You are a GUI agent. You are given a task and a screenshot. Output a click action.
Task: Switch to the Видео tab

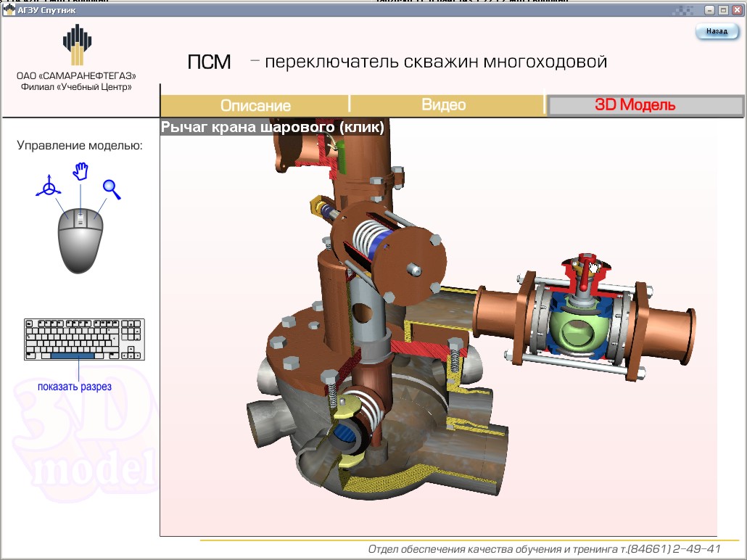click(444, 105)
